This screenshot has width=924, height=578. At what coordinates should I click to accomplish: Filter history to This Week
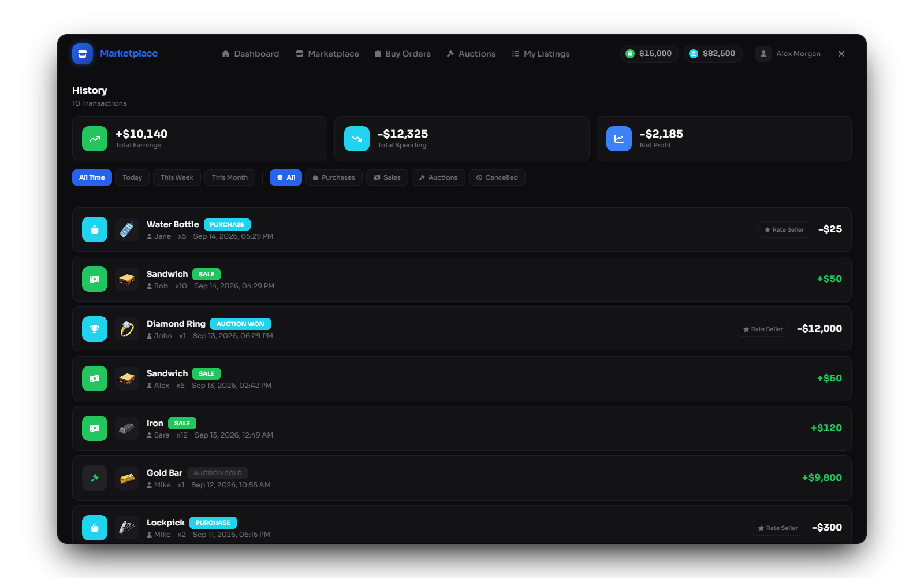tap(177, 177)
